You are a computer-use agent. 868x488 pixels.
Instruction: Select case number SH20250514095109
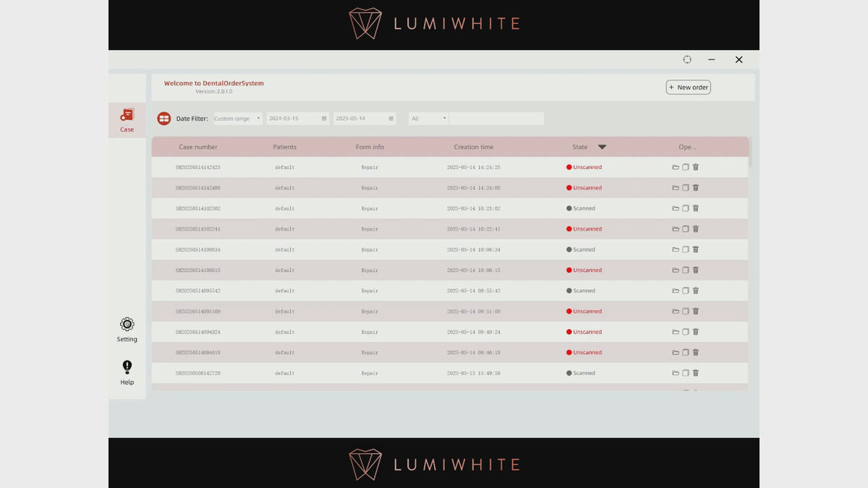(198, 312)
